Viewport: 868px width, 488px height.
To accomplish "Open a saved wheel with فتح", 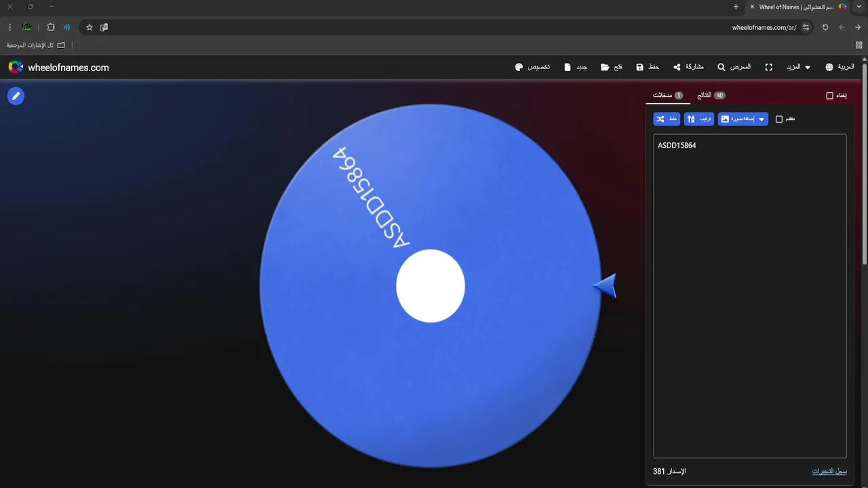I will click(x=611, y=67).
